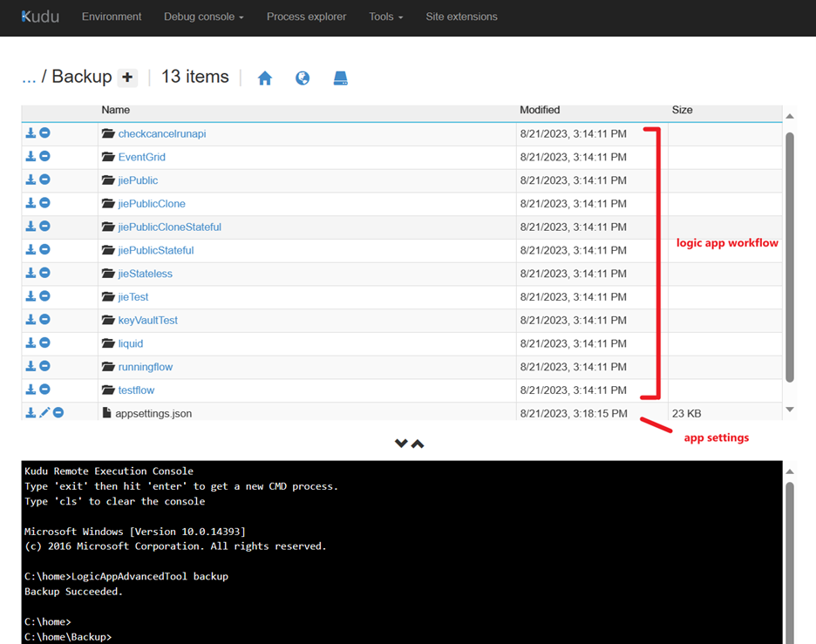Open the liquid folder
The width and height of the screenshot is (816, 644).
pos(131,343)
